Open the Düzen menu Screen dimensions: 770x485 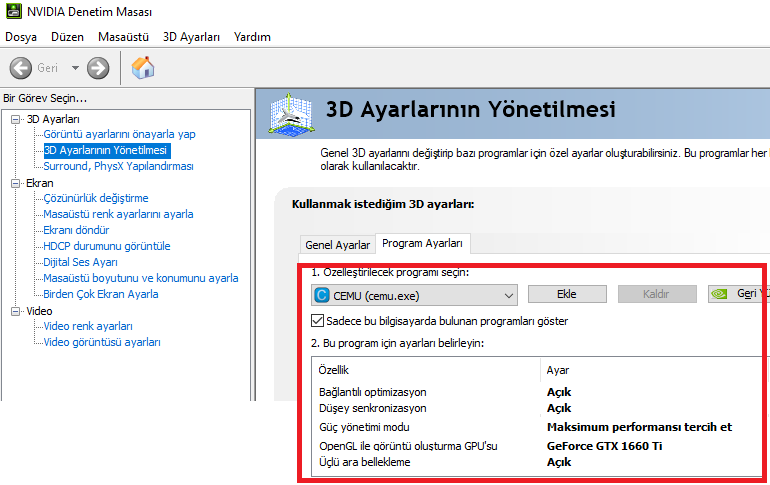tap(67, 37)
